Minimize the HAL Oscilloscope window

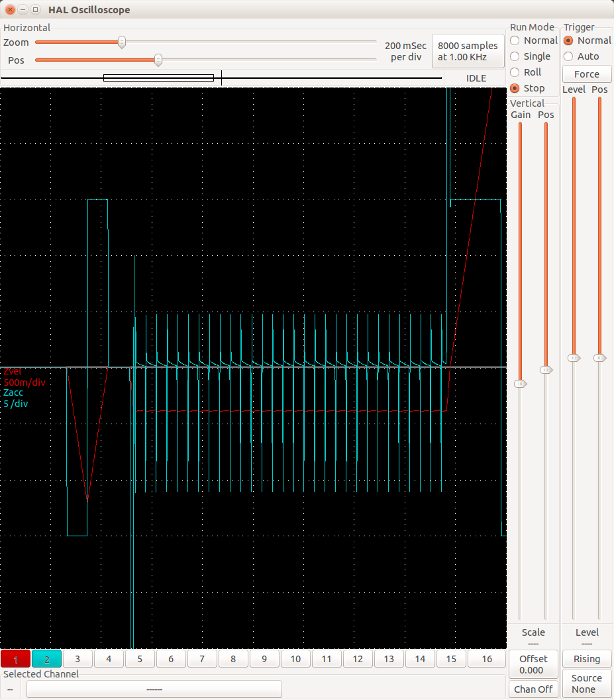(23, 9)
